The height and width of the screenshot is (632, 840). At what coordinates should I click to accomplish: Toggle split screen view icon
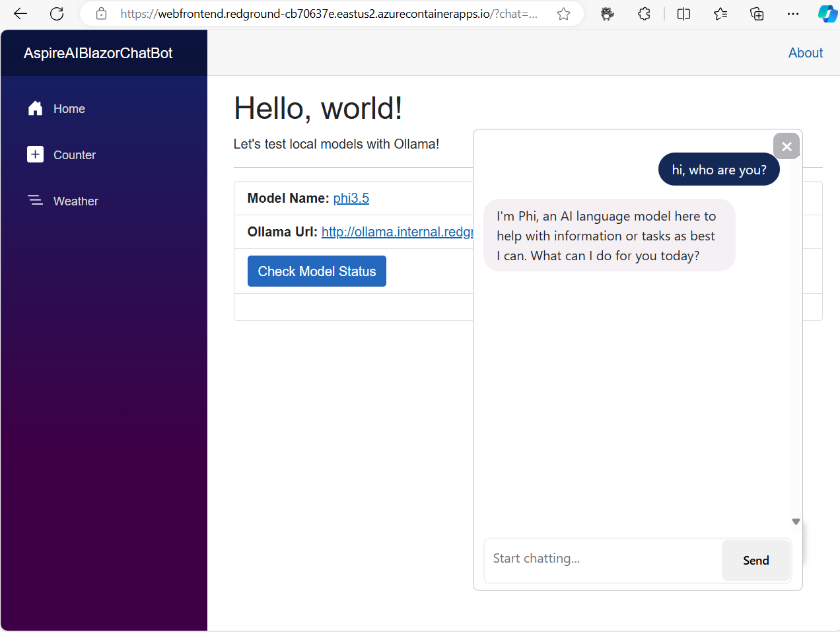683,13
